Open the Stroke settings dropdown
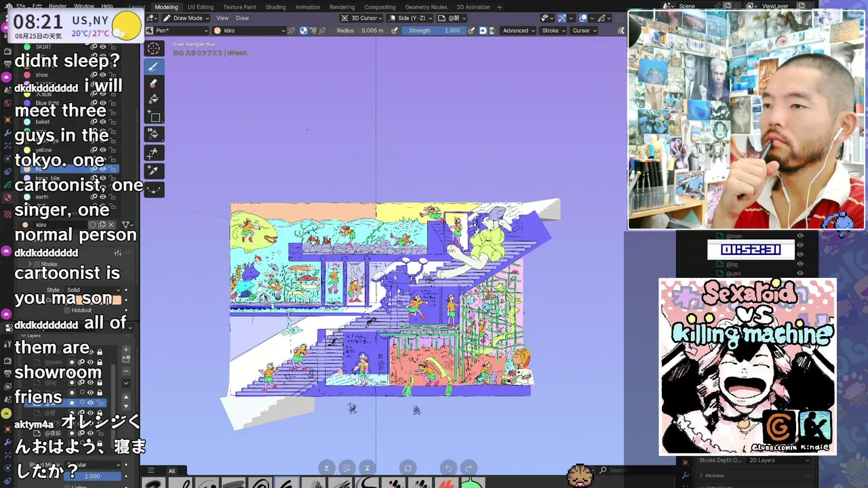This screenshot has height=488, width=868. click(553, 30)
